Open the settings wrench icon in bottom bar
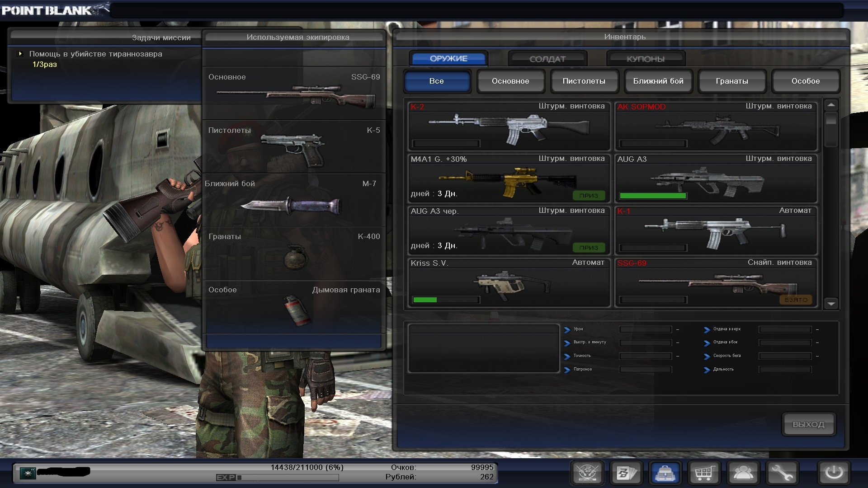The width and height of the screenshot is (868, 488). click(782, 473)
